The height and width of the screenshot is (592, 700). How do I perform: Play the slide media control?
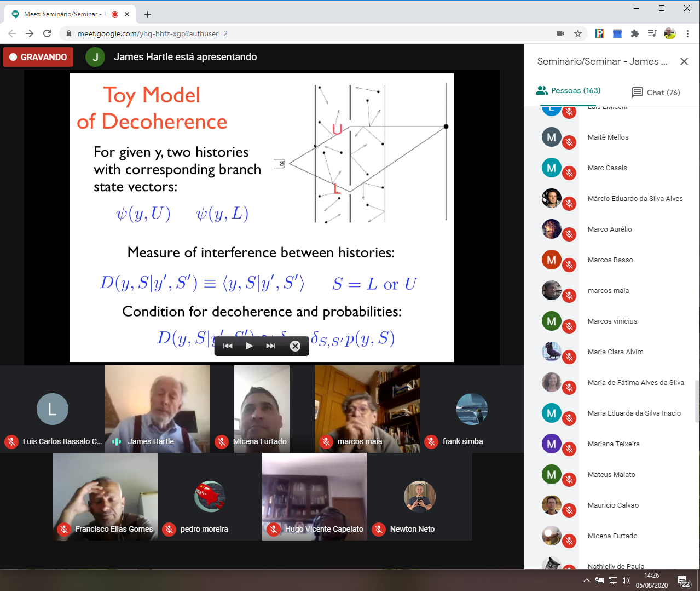249,346
